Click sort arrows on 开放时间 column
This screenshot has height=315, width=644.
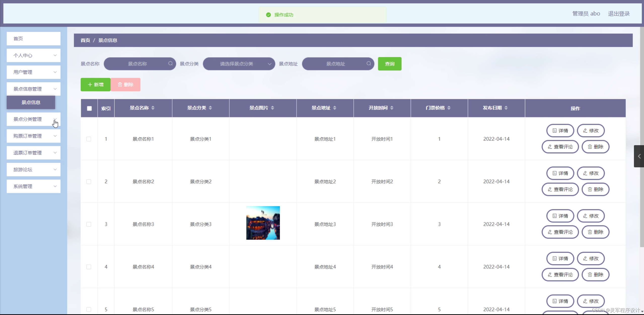[x=392, y=108]
